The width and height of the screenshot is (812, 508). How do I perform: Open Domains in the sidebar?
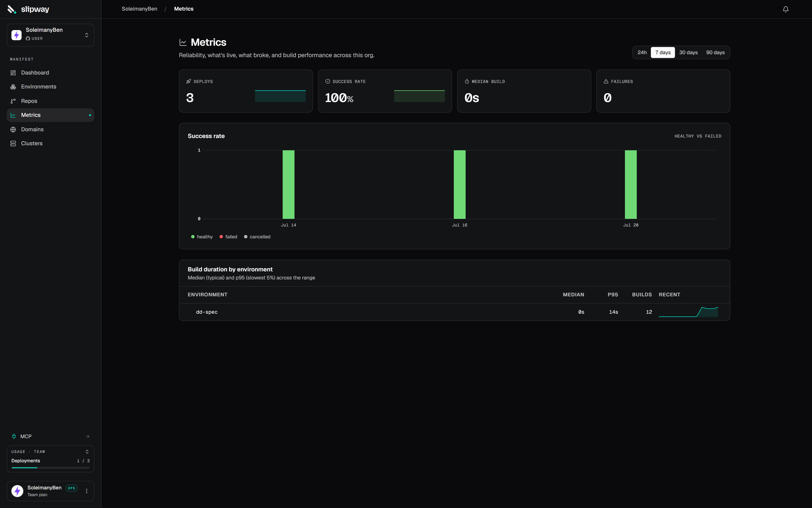pos(50,129)
